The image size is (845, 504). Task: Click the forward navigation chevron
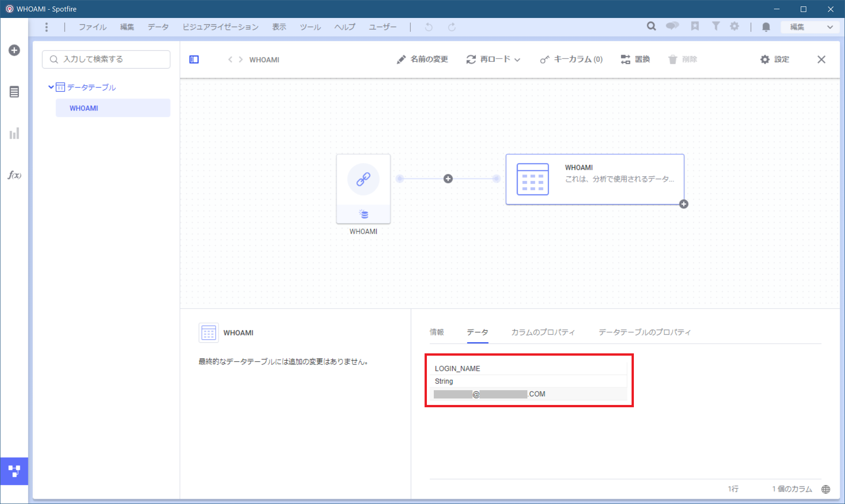point(241,59)
